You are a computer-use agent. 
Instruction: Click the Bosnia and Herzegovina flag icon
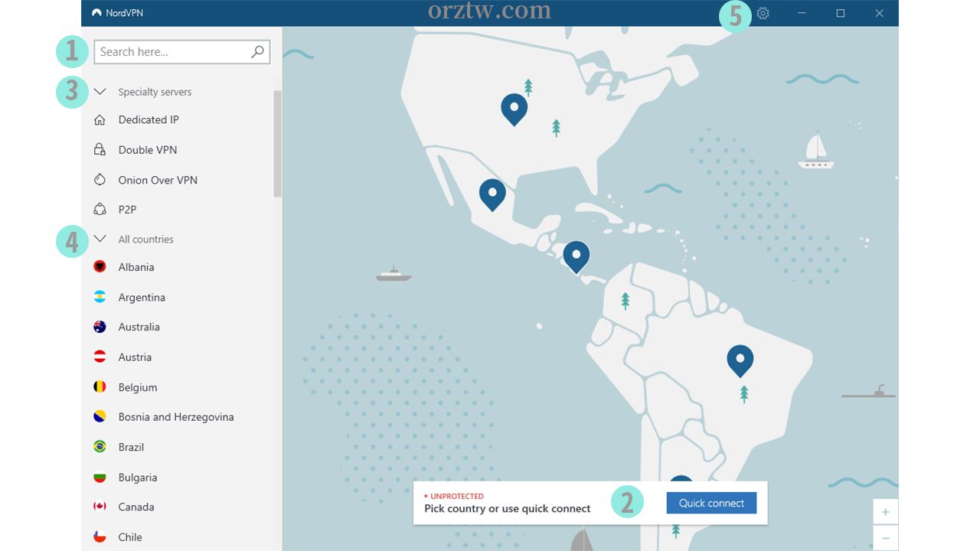tap(100, 416)
